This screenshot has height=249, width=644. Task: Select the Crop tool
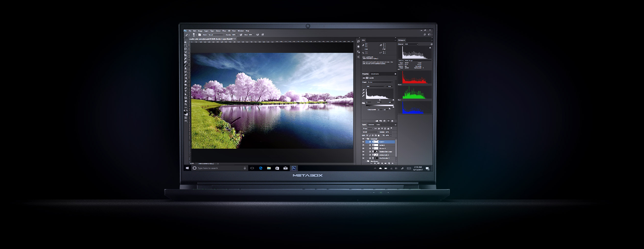coord(185,55)
